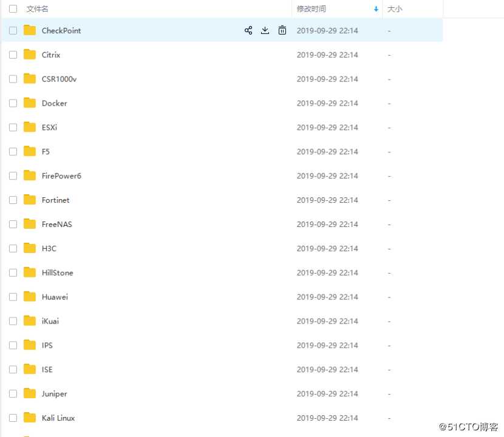Click the F5 folder icon

[30, 151]
